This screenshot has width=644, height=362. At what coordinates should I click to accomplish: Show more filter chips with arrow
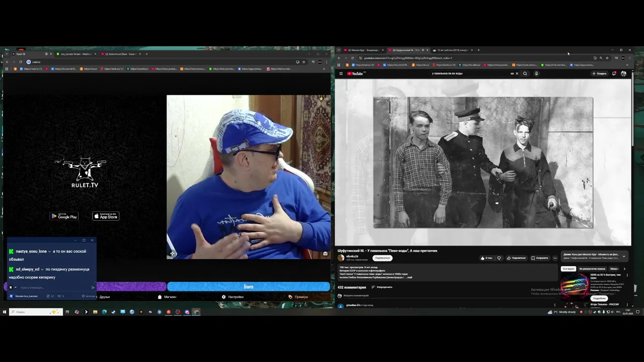tap(624, 269)
